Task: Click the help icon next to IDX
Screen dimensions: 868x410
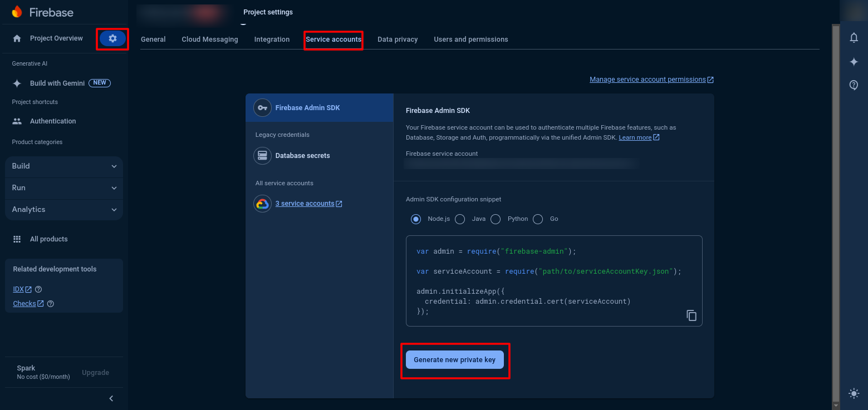Action: [x=38, y=289]
